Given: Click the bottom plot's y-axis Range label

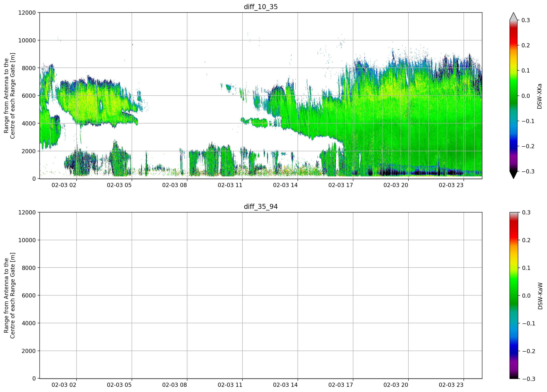Looking at the screenshot, I should (x=9, y=295).
